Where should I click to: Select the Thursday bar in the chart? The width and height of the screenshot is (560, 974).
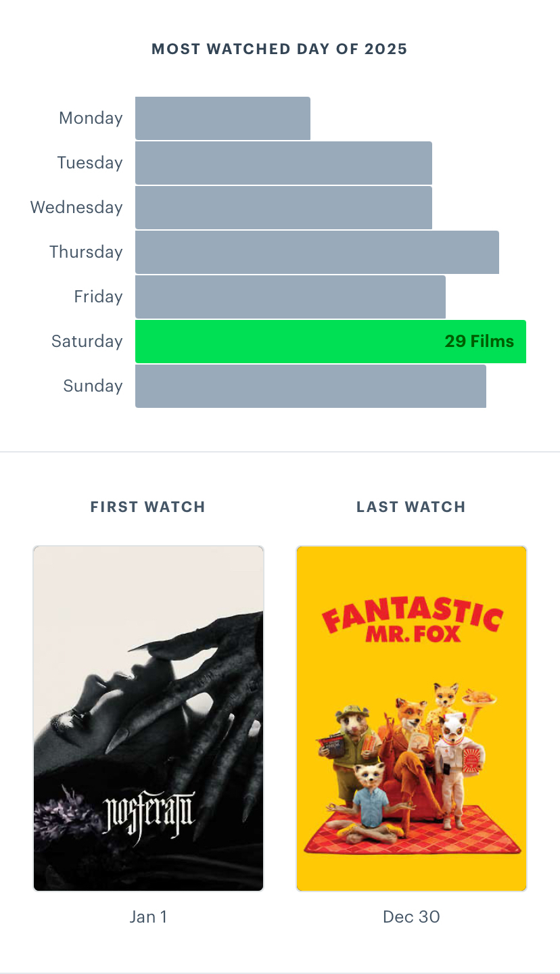coord(317,252)
